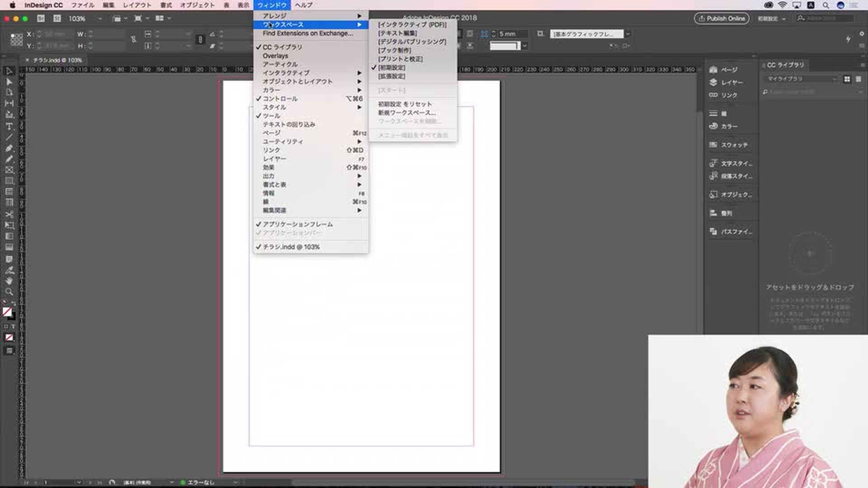Click the fill/stroke color swatch in toolbox
Screen dimensions: 868x488
(x=7, y=312)
